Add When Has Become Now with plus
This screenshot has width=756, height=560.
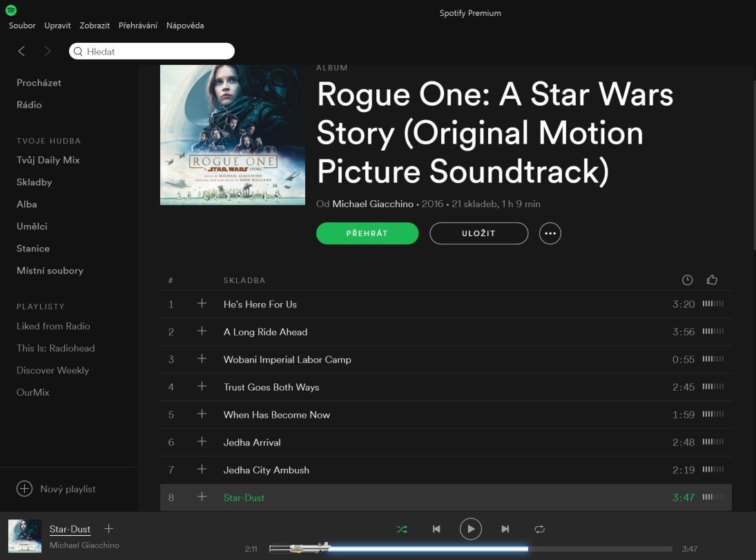tap(202, 414)
